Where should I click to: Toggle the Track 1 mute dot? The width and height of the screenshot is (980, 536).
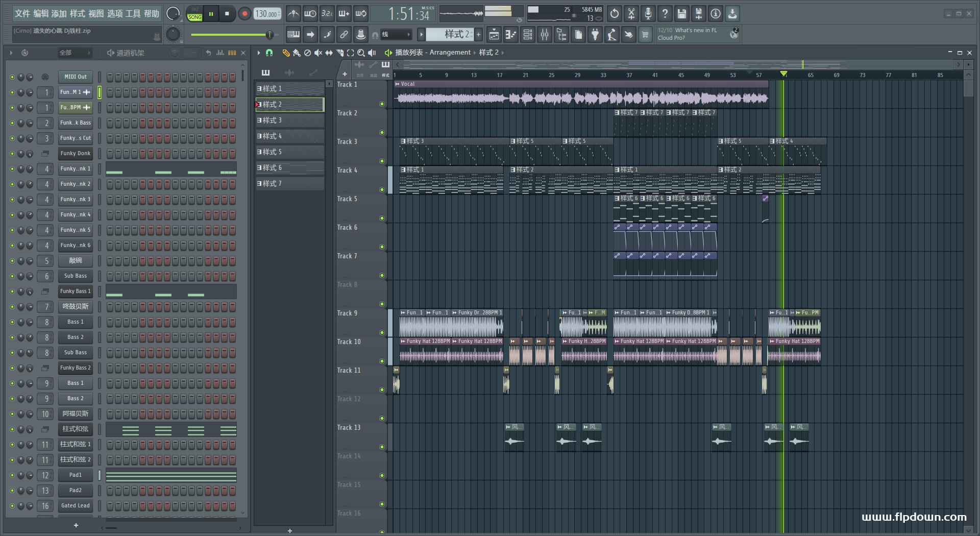click(x=382, y=104)
